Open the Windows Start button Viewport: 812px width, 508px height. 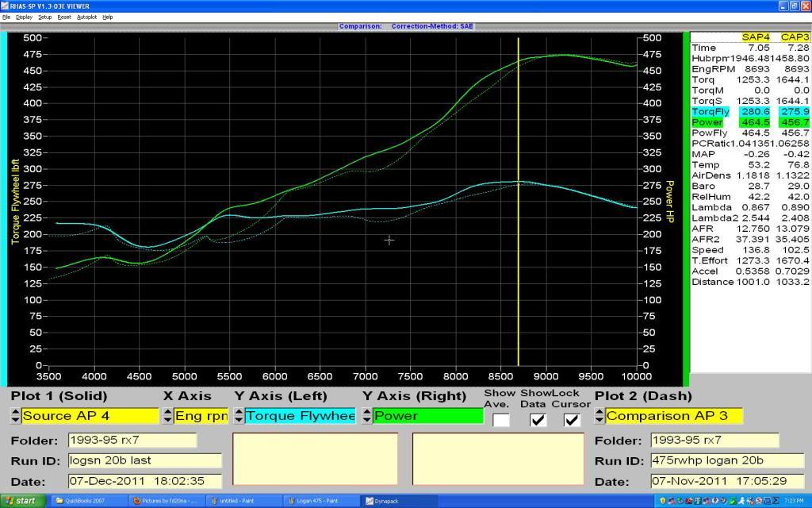(x=23, y=501)
